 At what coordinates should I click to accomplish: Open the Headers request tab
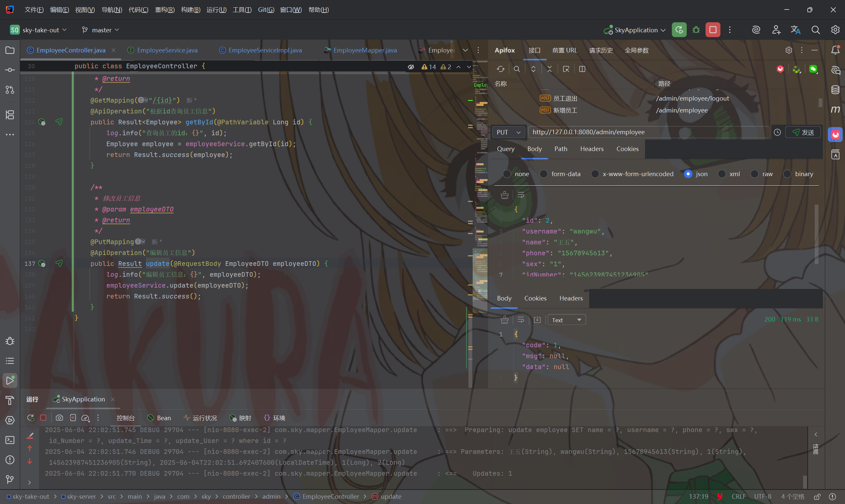click(x=591, y=149)
